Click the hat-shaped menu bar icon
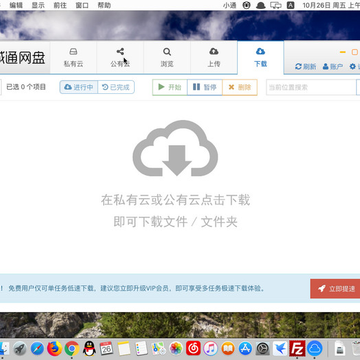This screenshot has width=360, height=360. [261, 5]
